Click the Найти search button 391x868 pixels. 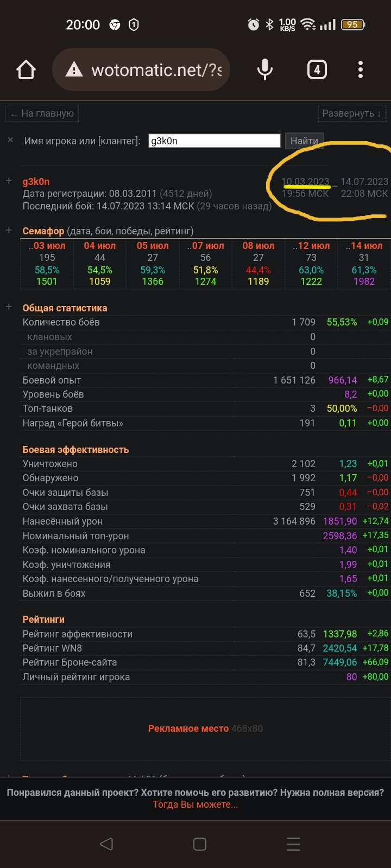pyautogui.click(x=304, y=141)
